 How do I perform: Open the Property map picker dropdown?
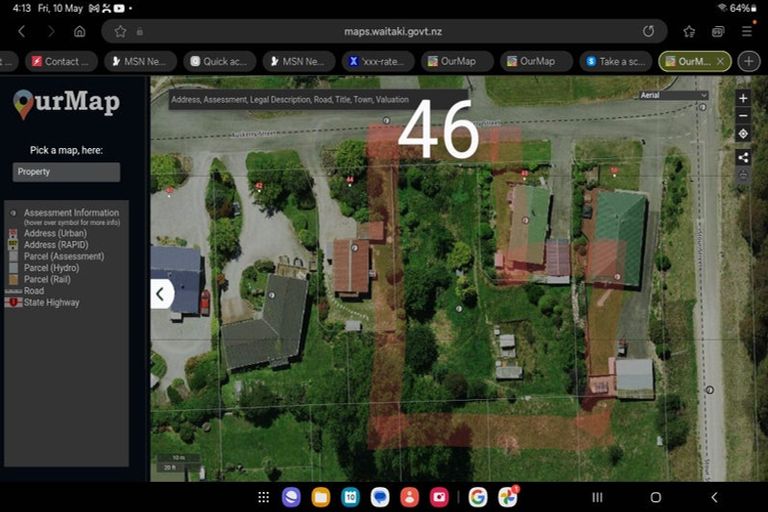(66, 172)
